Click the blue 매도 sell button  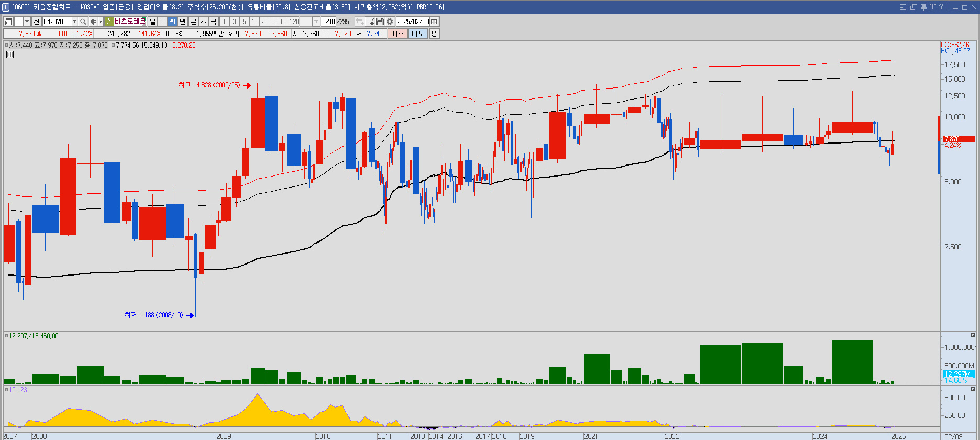point(418,34)
